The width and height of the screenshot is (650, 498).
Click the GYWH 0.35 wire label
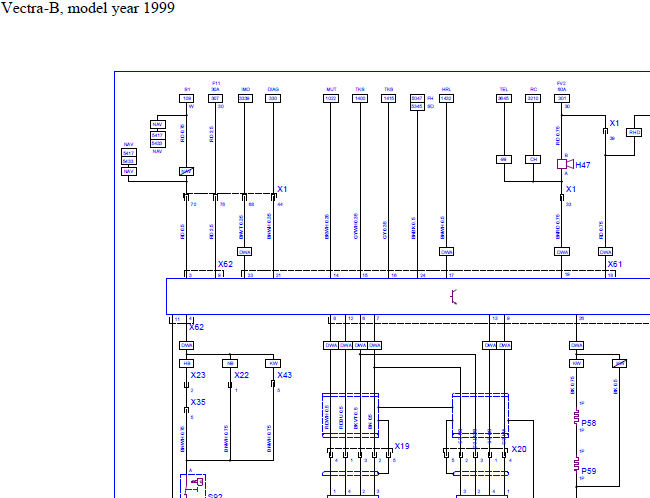coord(356,226)
